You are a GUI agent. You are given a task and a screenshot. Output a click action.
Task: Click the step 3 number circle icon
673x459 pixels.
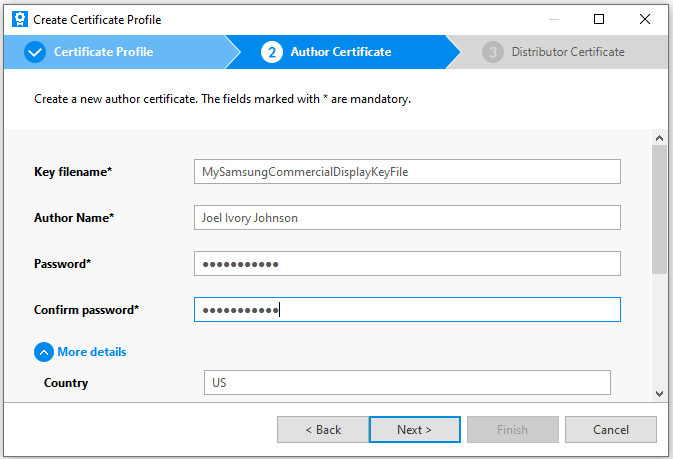pyautogui.click(x=492, y=52)
